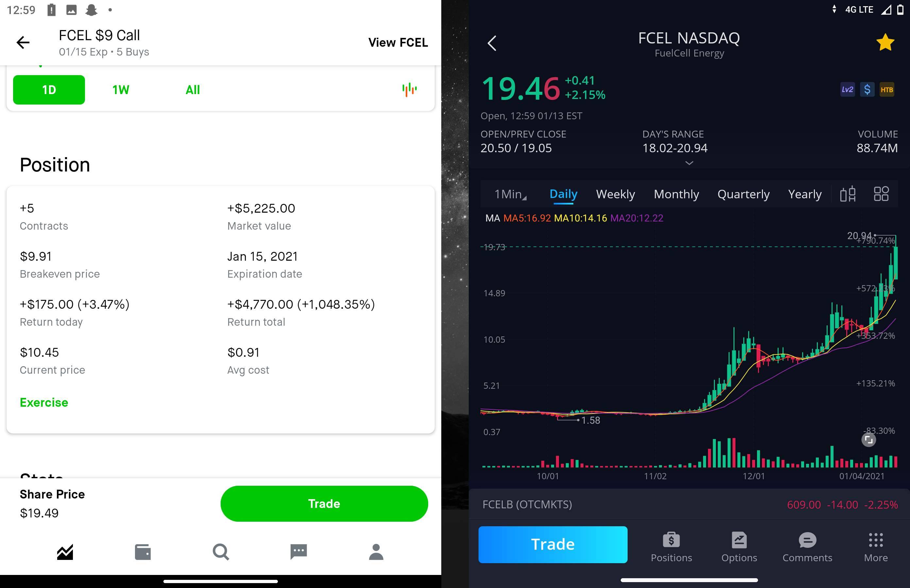Image resolution: width=910 pixels, height=588 pixels.
Task: Open the investing chart tab icon
Action: point(65,552)
